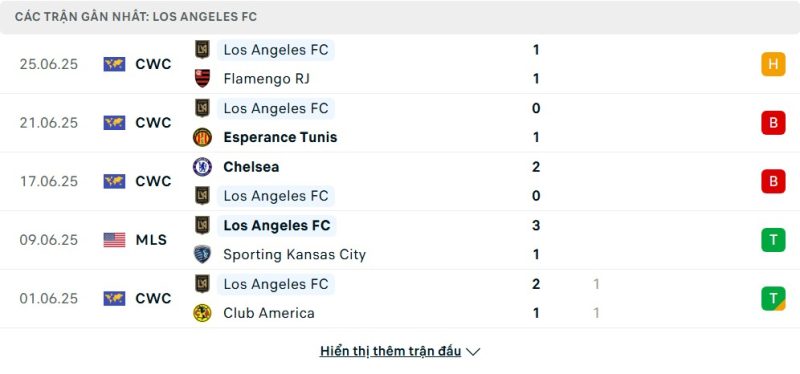
Task: Open the Chelsea team name link
Action: (251, 167)
